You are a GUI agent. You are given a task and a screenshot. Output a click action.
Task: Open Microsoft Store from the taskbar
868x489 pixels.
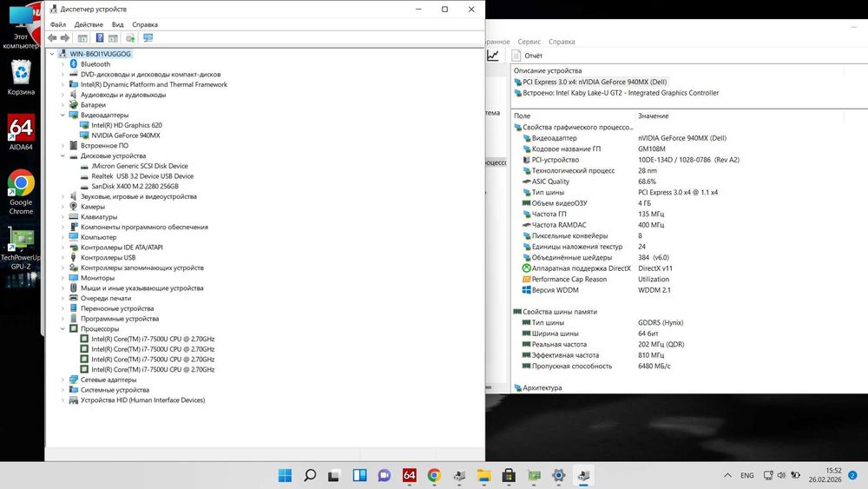tap(509, 475)
